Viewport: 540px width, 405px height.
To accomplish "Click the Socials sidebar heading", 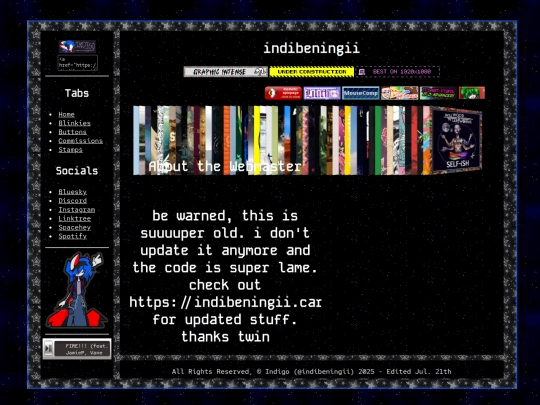I will (x=77, y=170).
